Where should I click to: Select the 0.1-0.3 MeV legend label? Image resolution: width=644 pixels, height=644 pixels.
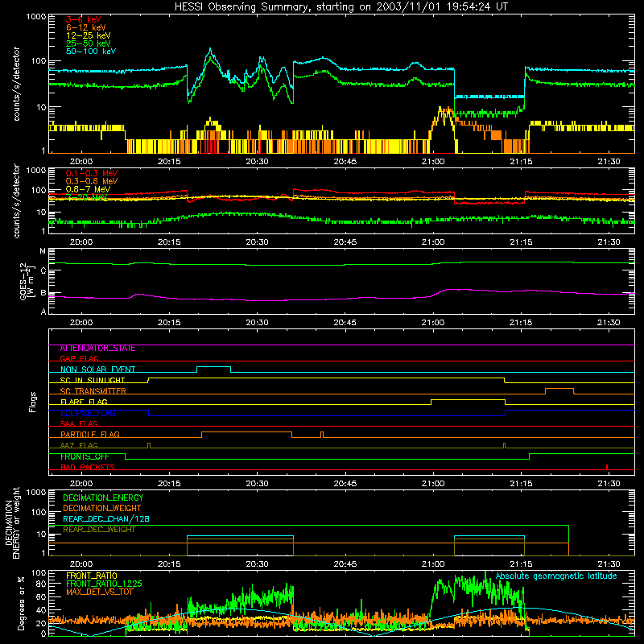[x=92, y=173]
